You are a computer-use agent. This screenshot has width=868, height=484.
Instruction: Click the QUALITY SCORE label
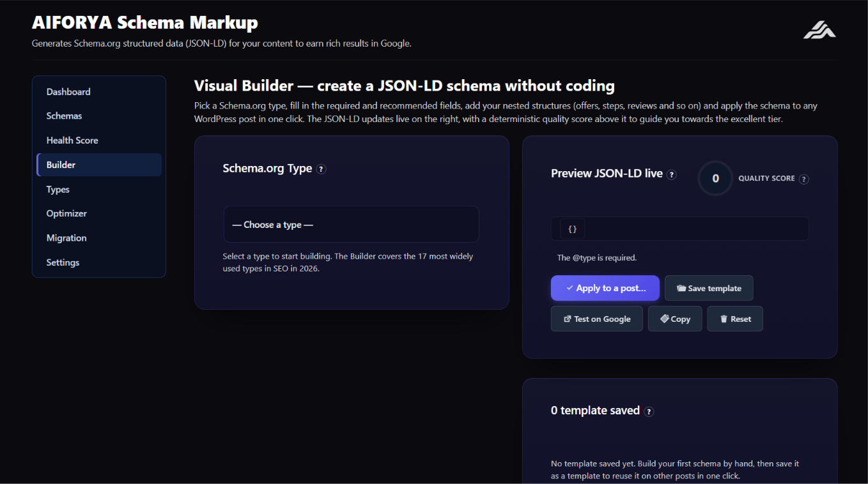tap(766, 179)
